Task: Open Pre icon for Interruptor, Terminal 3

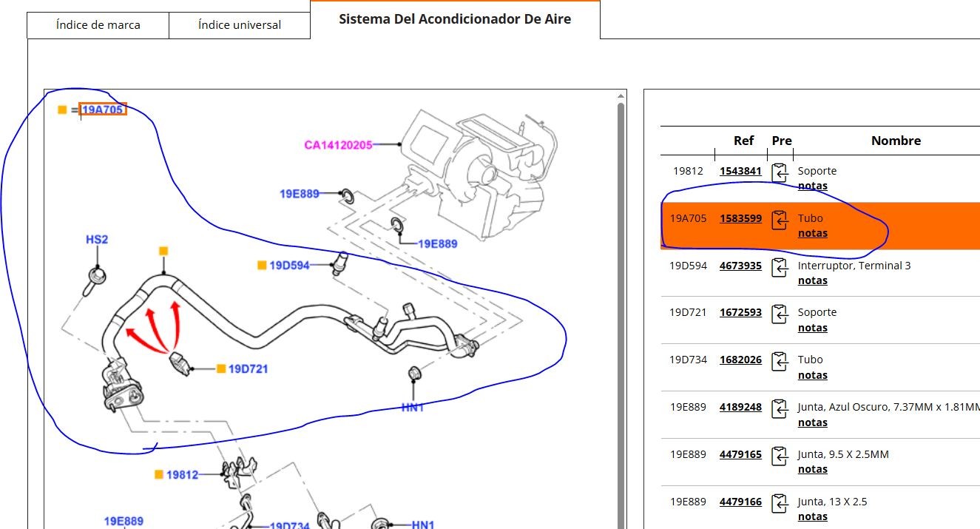Action: [x=780, y=267]
